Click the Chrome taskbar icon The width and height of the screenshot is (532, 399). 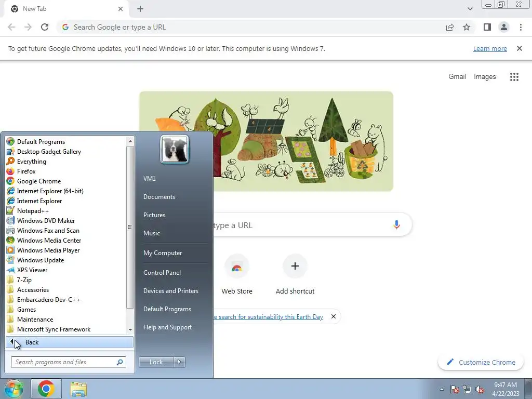pos(46,389)
